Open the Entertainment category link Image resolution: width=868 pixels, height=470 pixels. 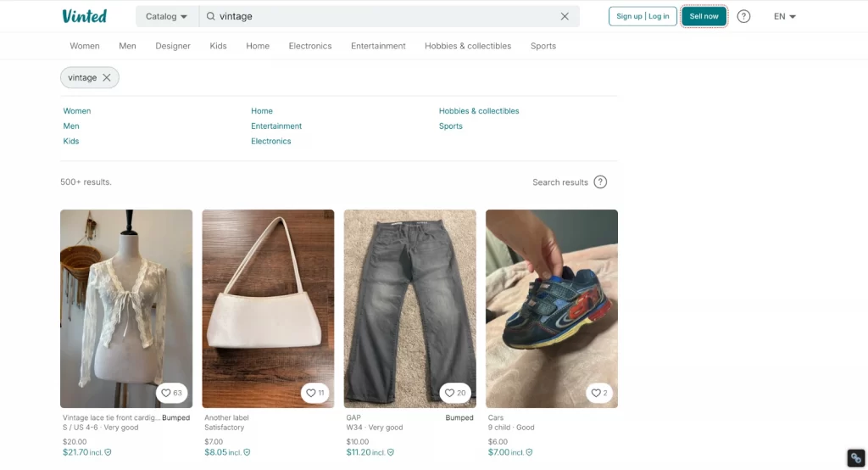(276, 126)
